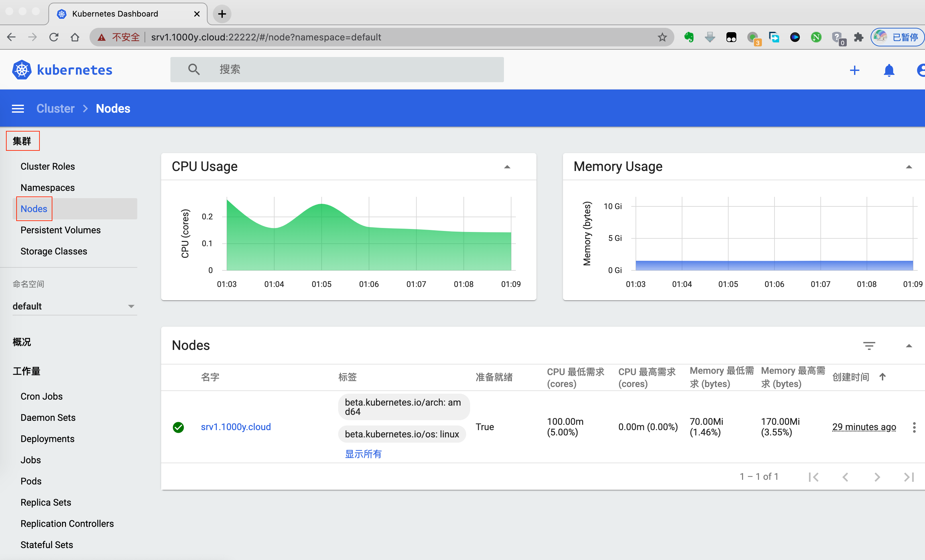
Task: Click the plus create resource icon
Action: [854, 70]
